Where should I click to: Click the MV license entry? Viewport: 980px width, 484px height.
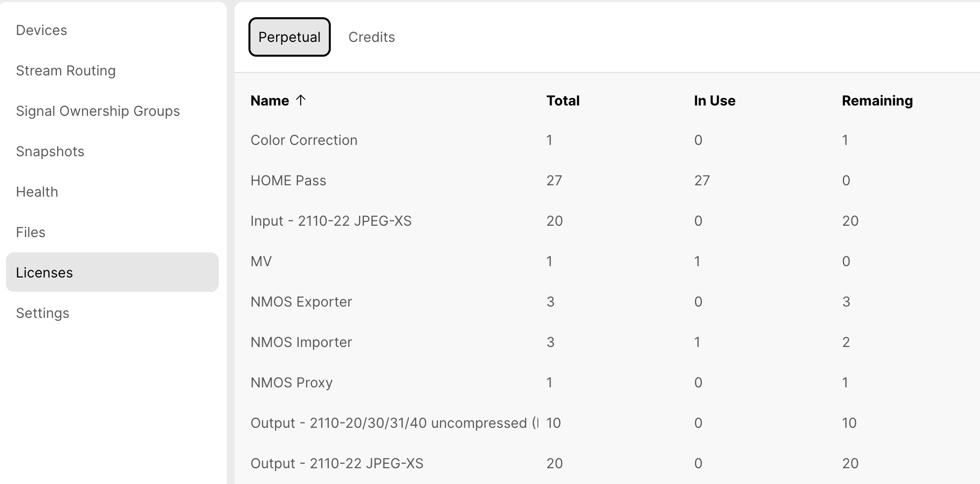click(261, 261)
